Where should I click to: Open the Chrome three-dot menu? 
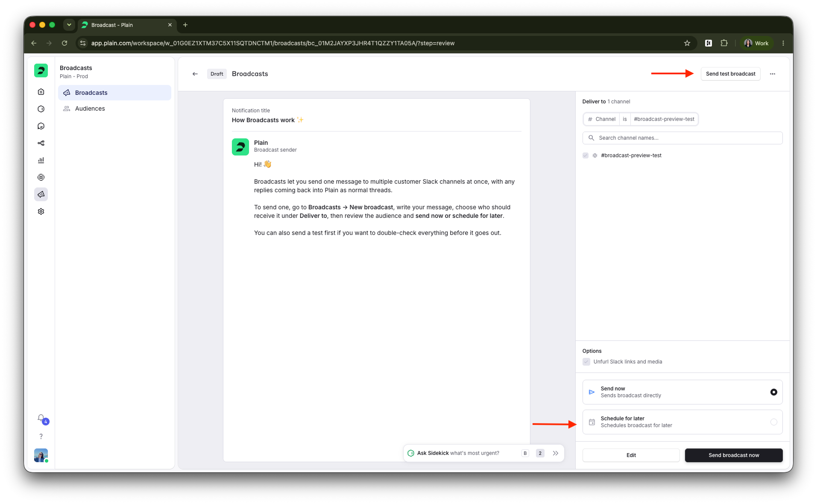[783, 43]
